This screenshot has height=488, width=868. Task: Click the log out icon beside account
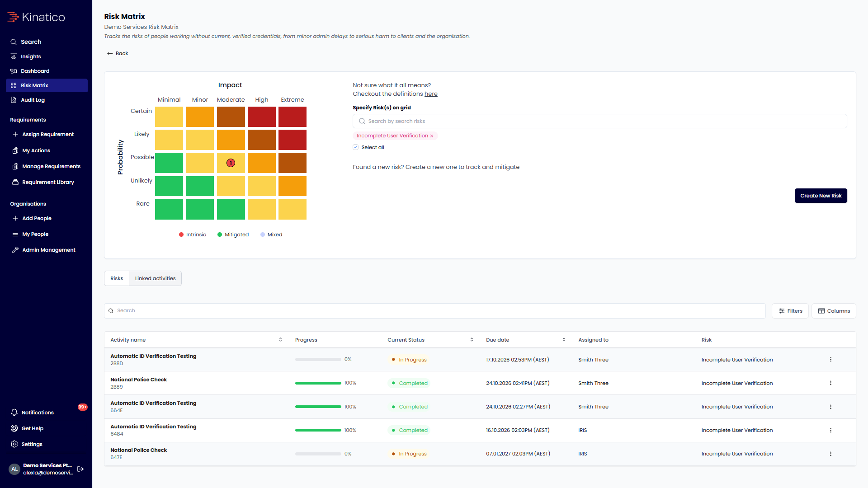coord(80,469)
